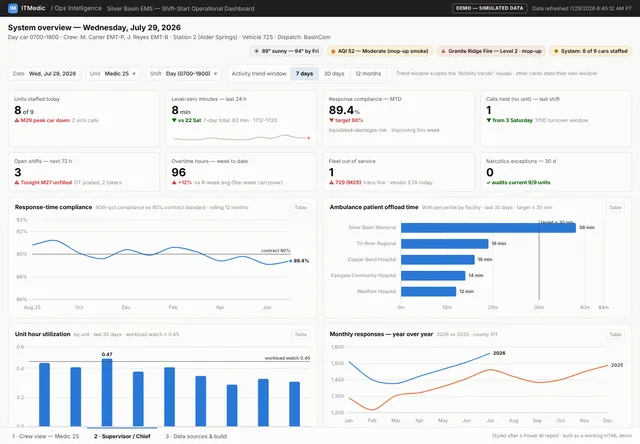Click the sun icon in the weather chip

256,51
